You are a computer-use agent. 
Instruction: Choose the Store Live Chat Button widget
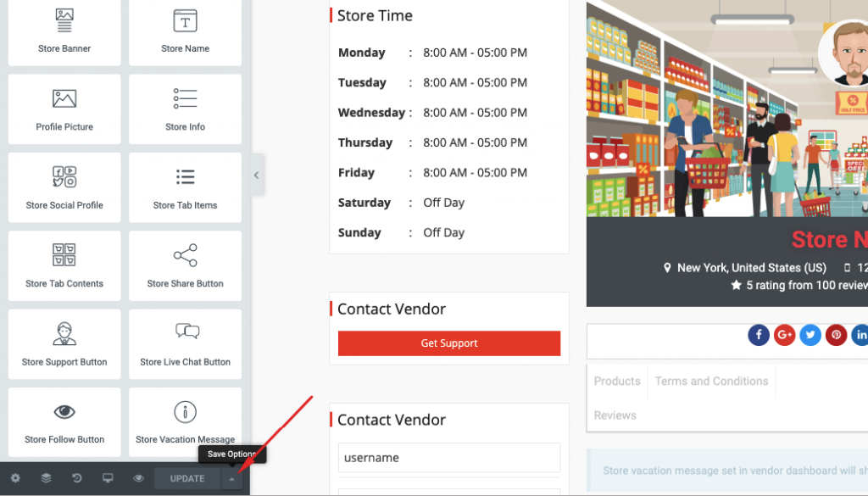click(x=185, y=344)
